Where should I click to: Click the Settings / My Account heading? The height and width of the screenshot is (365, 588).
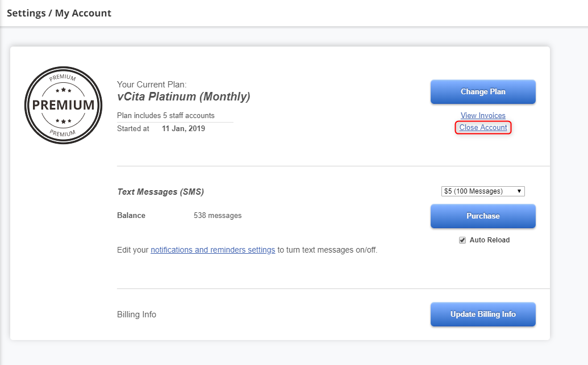pos(59,13)
